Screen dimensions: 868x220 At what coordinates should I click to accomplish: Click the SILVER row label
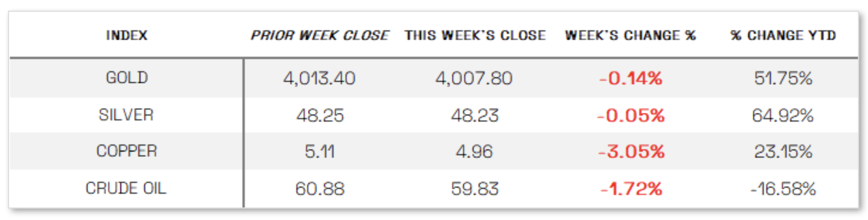coord(126,115)
